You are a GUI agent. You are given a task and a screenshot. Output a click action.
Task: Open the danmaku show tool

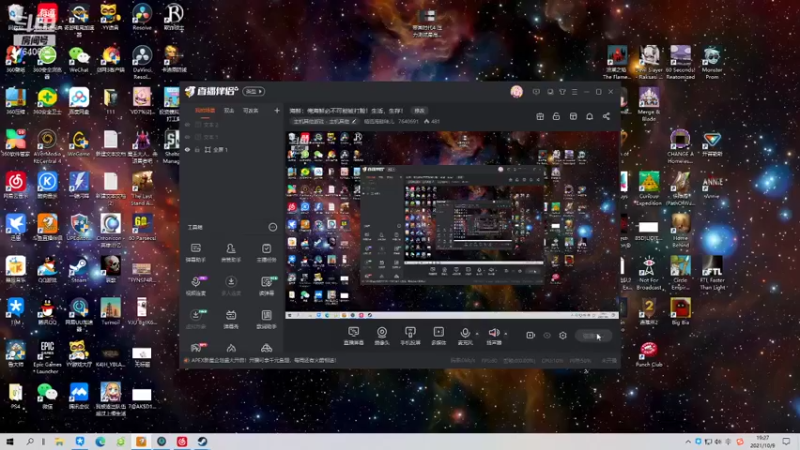pyautogui.click(x=231, y=319)
